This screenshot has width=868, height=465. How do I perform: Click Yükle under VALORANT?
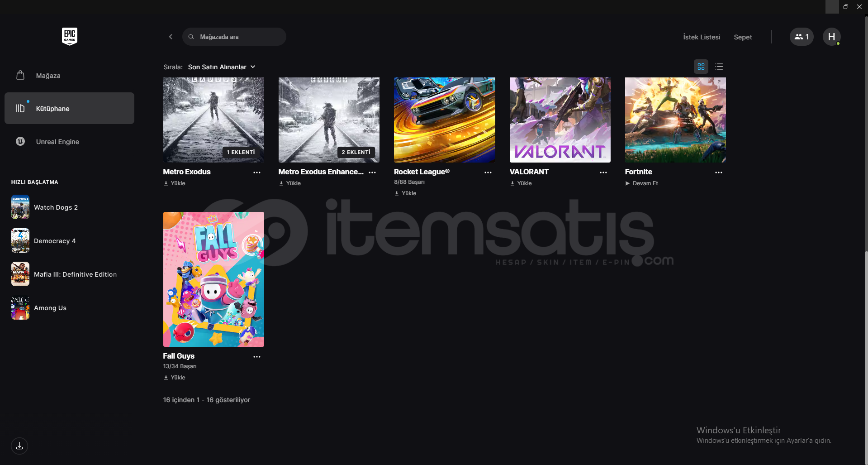pos(521,183)
